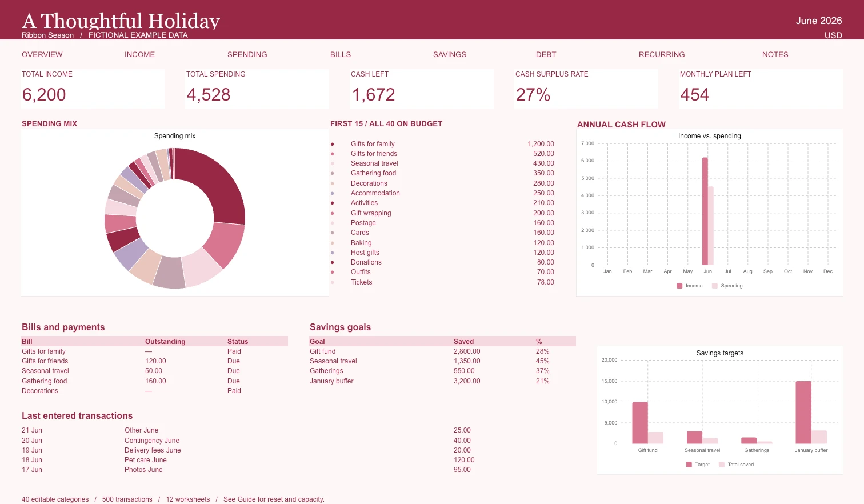Open the BILLS navigation link
This screenshot has height=504, width=864.
[341, 55]
